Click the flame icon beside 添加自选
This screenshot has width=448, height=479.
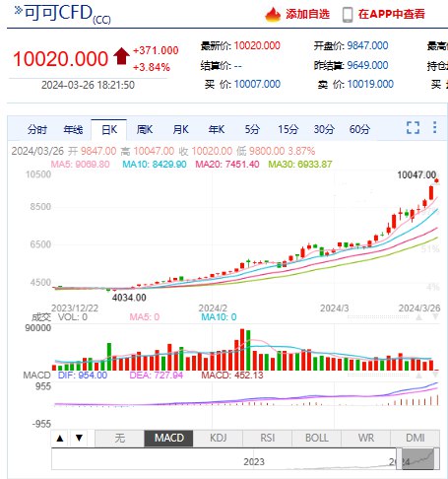273,15
